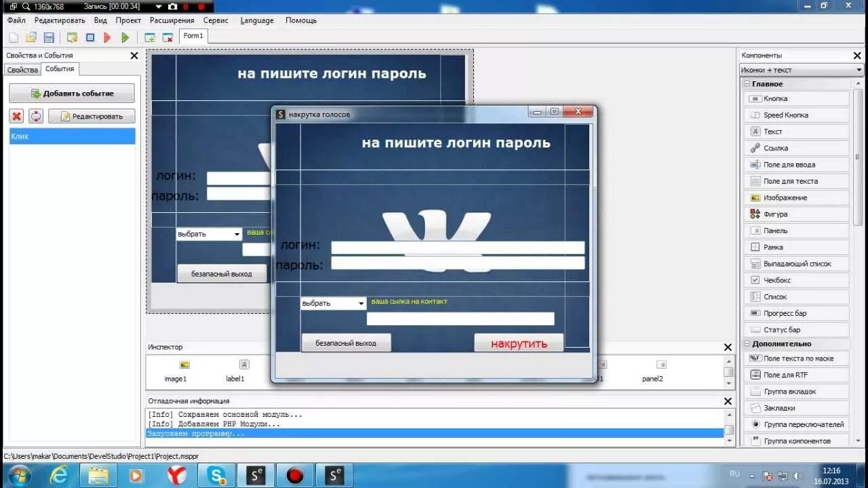Collapse the Главное component group
This screenshot has height=488, width=868.
[747, 84]
